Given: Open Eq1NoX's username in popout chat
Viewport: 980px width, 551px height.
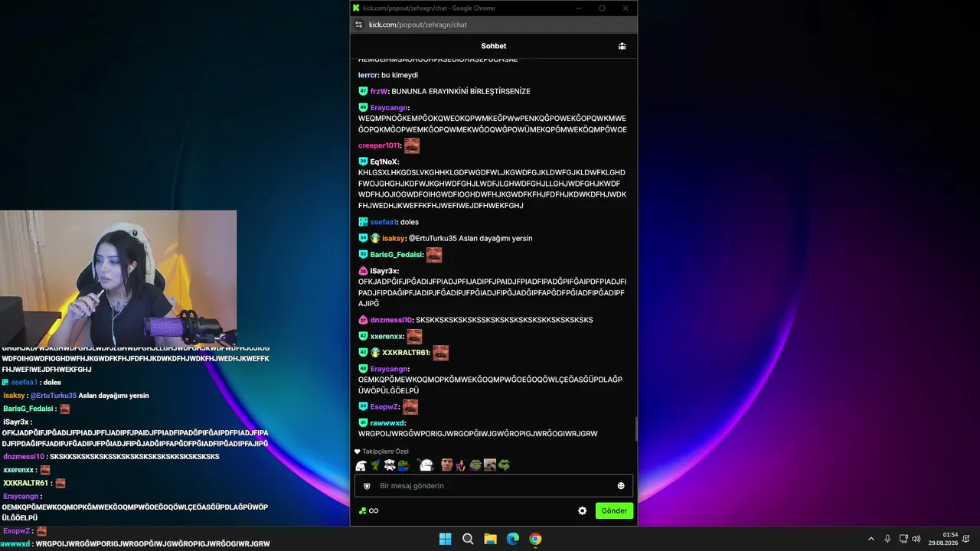Looking at the screenshot, I should pyautogui.click(x=384, y=161).
